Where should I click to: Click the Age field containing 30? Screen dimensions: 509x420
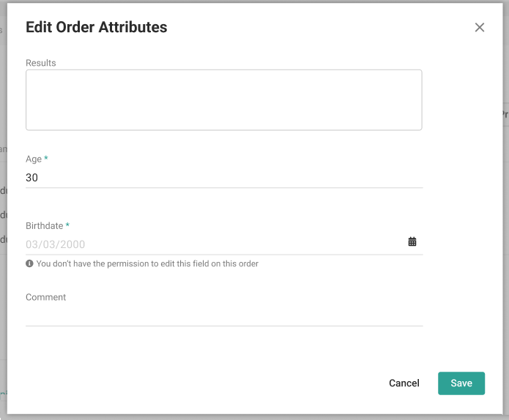pos(223,178)
